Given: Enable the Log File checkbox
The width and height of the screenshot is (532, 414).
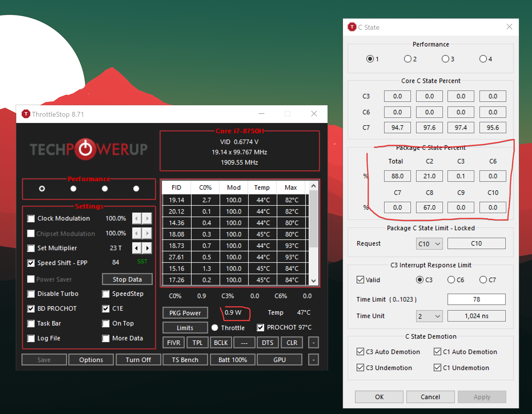Looking at the screenshot, I should coord(31,338).
